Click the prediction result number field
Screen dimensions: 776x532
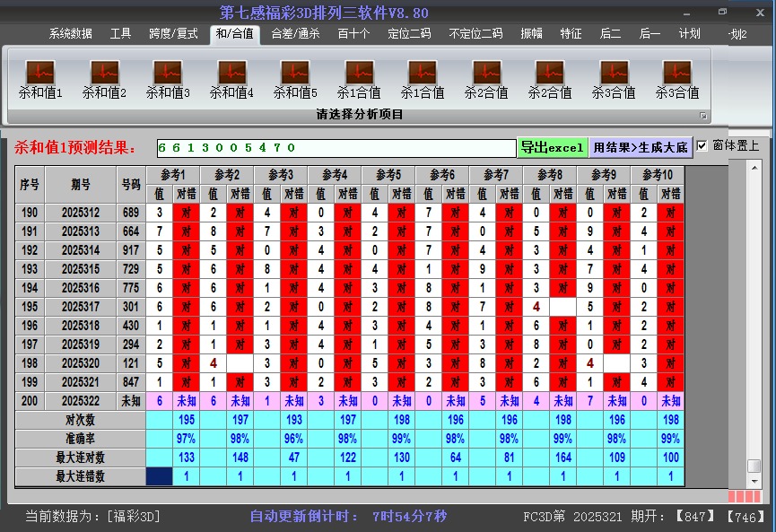pos(336,147)
